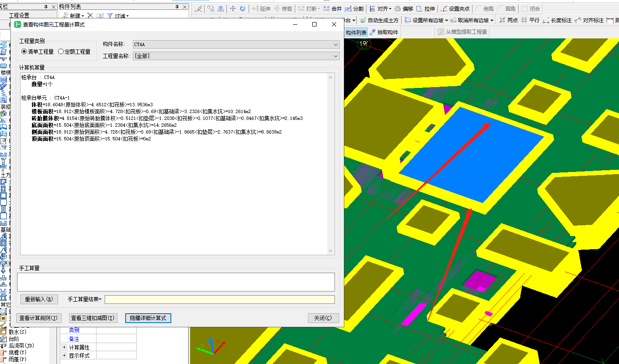Click the axis label 19 bubble

364,43
